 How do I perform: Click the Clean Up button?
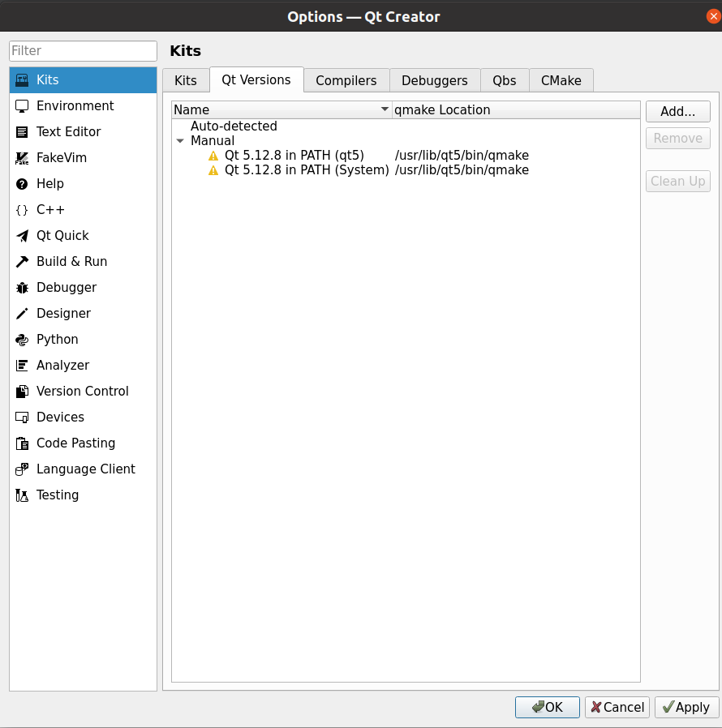point(678,181)
